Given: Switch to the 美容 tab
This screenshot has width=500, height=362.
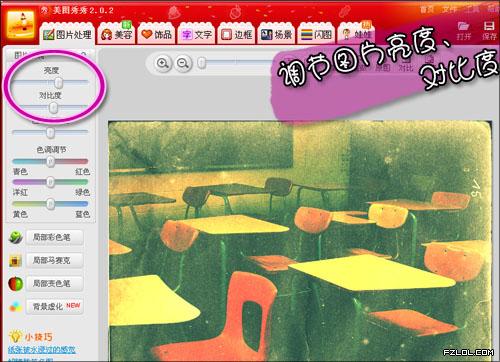Looking at the screenshot, I should click(116, 34).
